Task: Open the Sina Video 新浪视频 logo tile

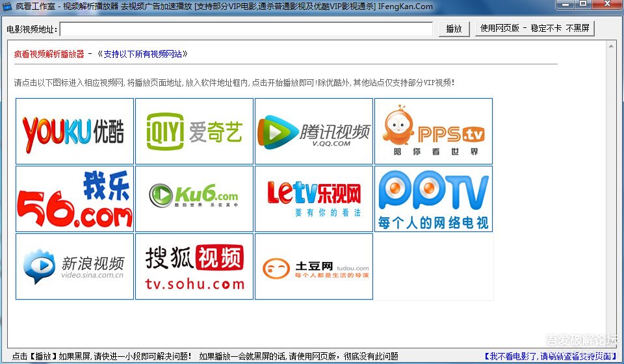Action: (x=75, y=266)
